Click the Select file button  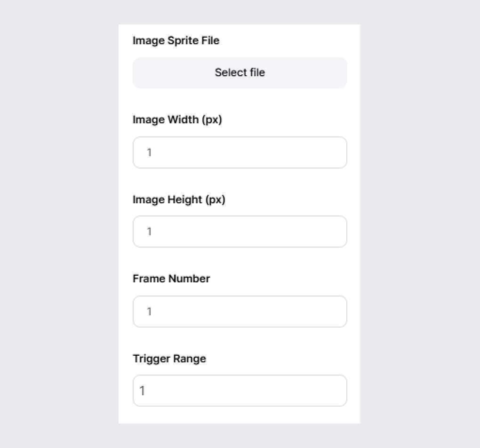click(x=240, y=73)
